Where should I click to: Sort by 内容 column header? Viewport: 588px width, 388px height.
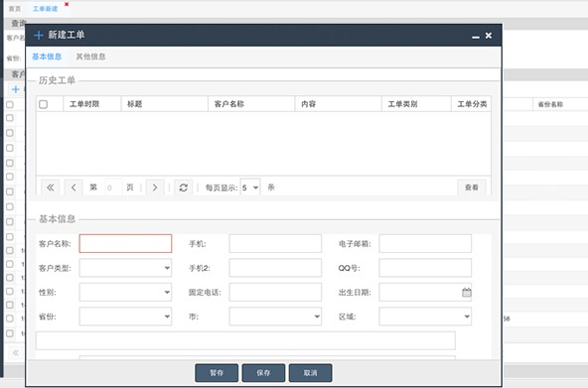[339, 104]
